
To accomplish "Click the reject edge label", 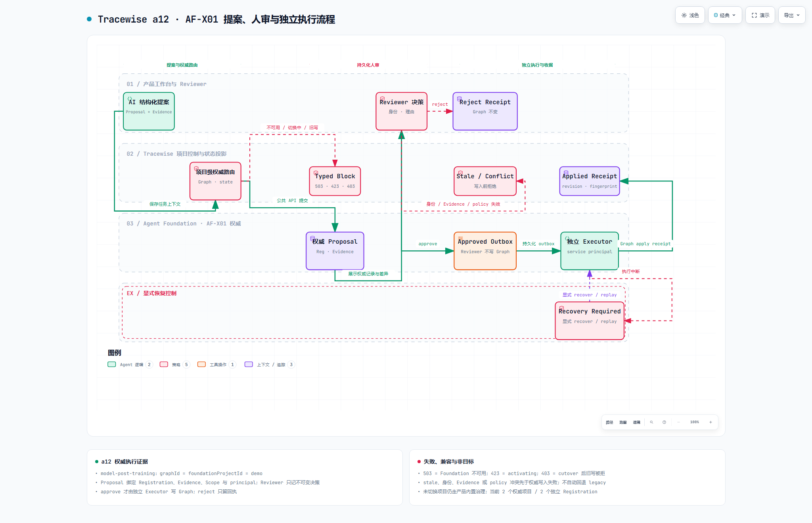I will [440, 105].
